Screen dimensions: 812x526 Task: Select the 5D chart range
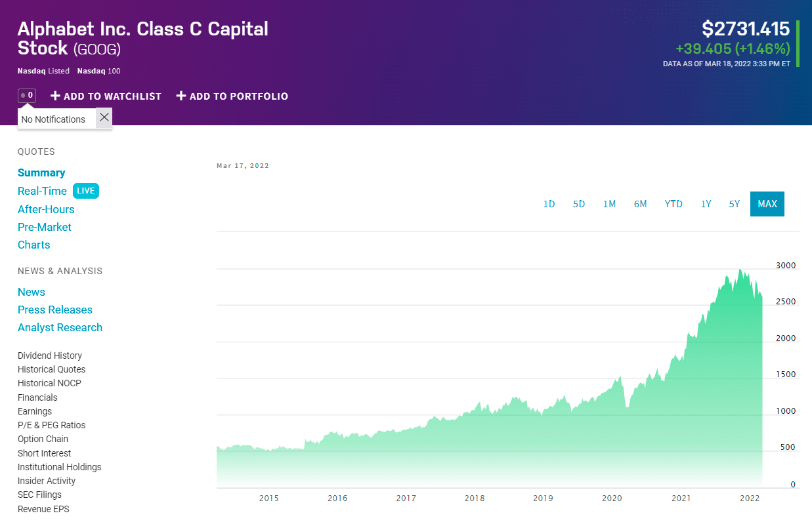click(579, 204)
